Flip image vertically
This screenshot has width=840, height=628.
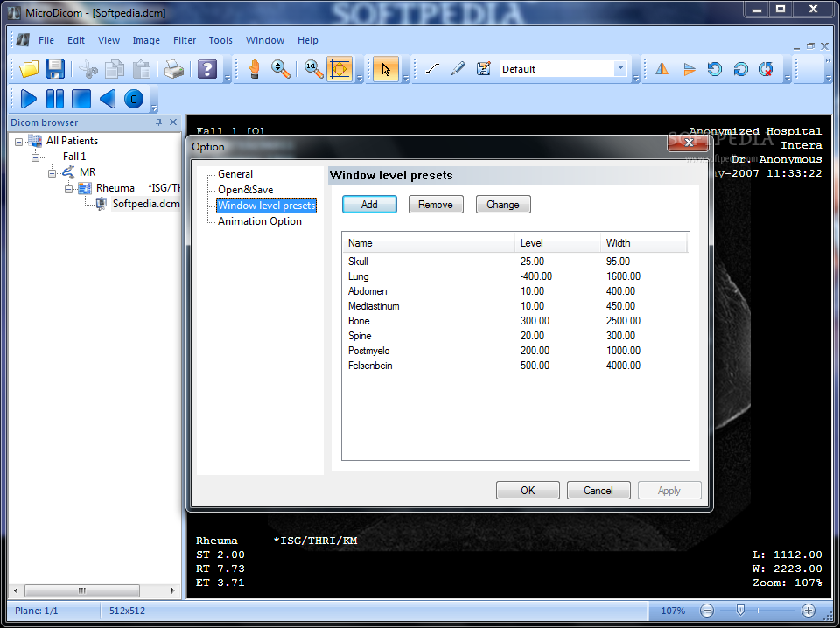point(689,69)
